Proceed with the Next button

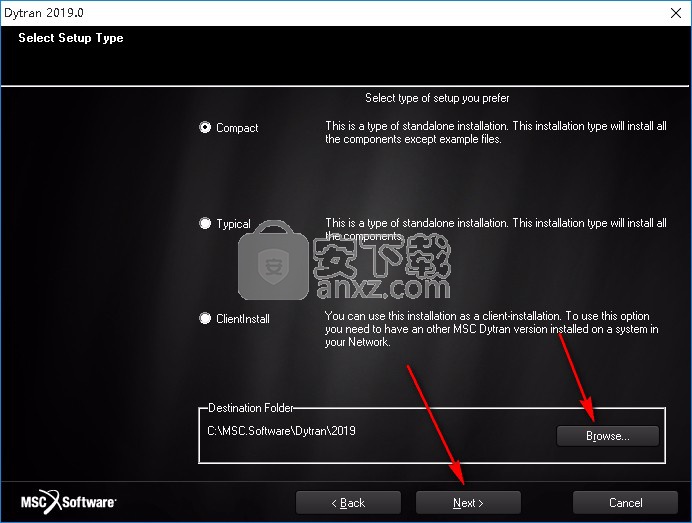(468, 503)
